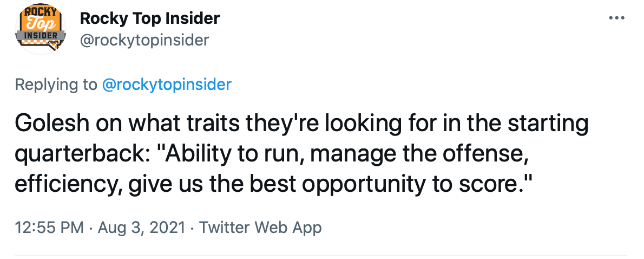Viewport: 644px width, 259px height.
Task: Click the "Replying to" label
Action: click(56, 85)
